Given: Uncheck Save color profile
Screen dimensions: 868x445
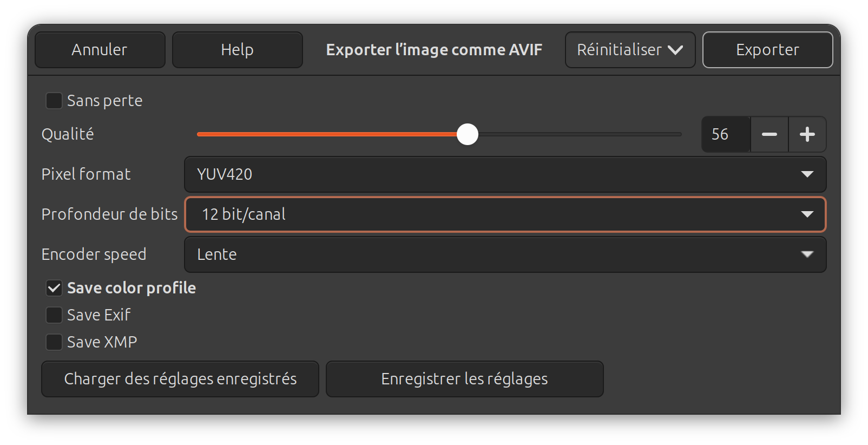Looking at the screenshot, I should (x=54, y=288).
